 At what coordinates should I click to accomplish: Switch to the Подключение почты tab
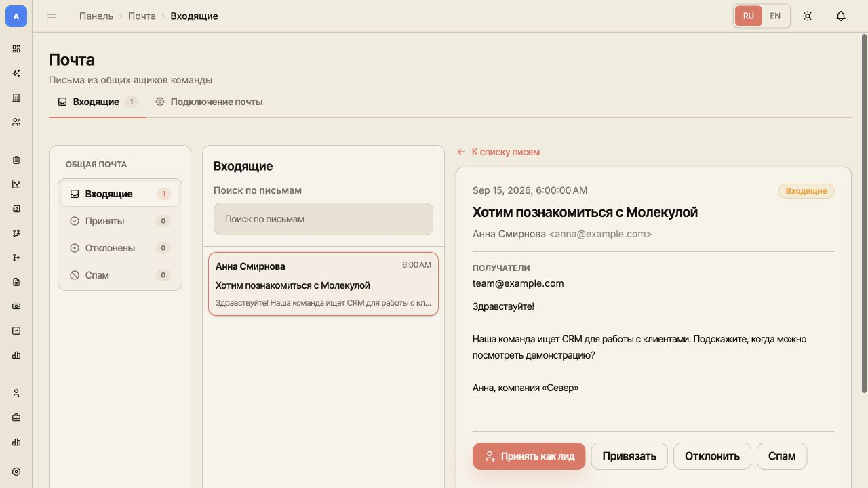pyautogui.click(x=209, y=102)
